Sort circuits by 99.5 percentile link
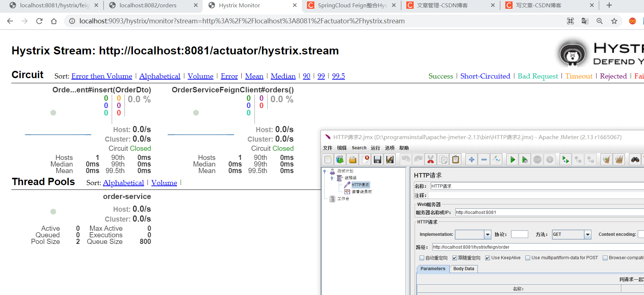Image resolution: width=644 pixels, height=295 pixels. (x=338, y=76)
